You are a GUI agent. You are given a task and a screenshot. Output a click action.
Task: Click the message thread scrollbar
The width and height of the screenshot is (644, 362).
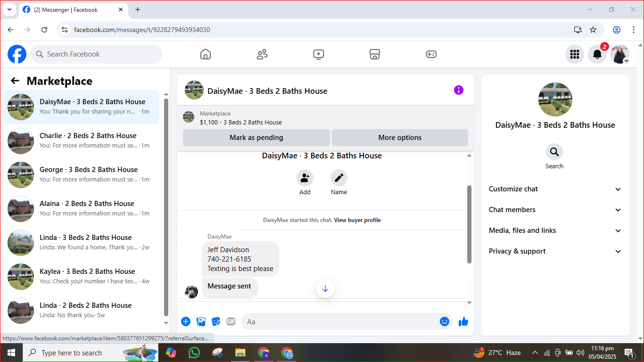469,224
